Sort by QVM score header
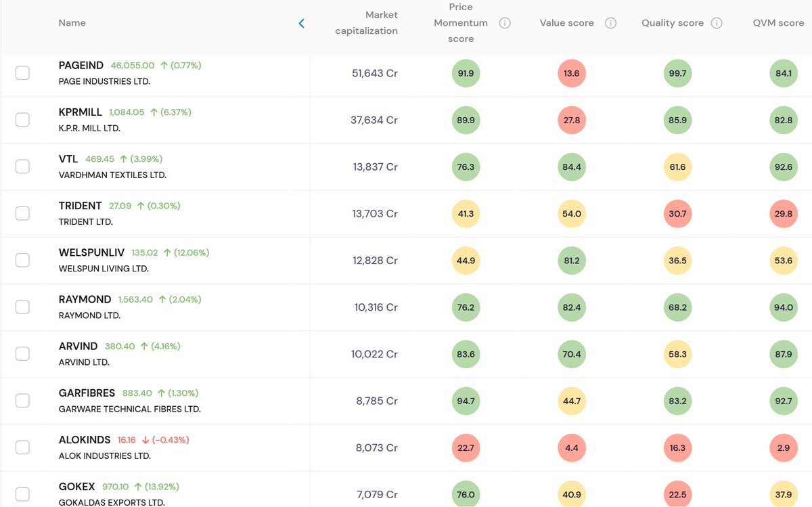Viewport: 812px width, 507px height. tap(778, 23)
